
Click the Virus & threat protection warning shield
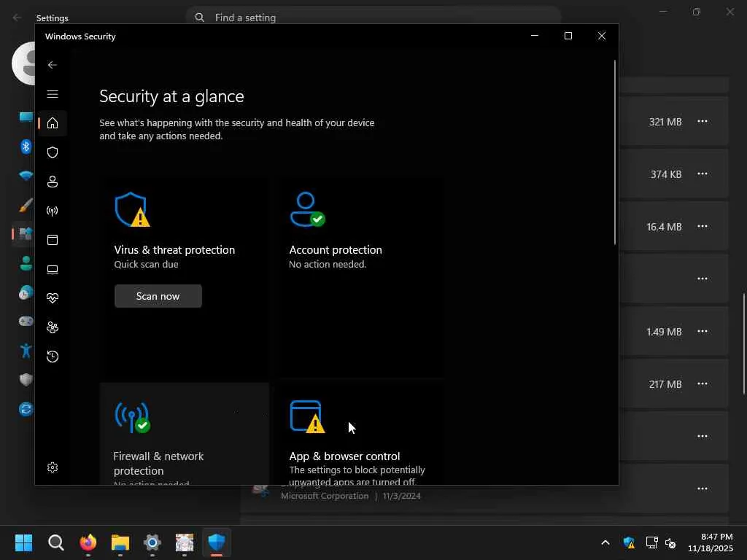133,209
